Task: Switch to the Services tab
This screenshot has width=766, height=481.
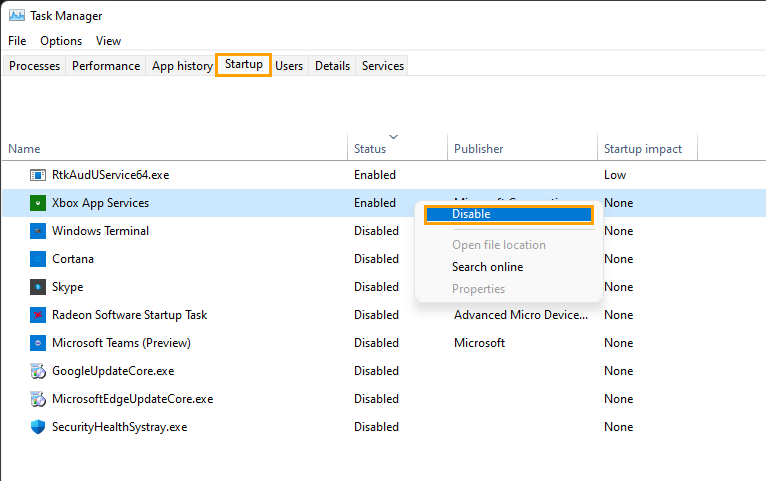Action: (x=383, y=66)
